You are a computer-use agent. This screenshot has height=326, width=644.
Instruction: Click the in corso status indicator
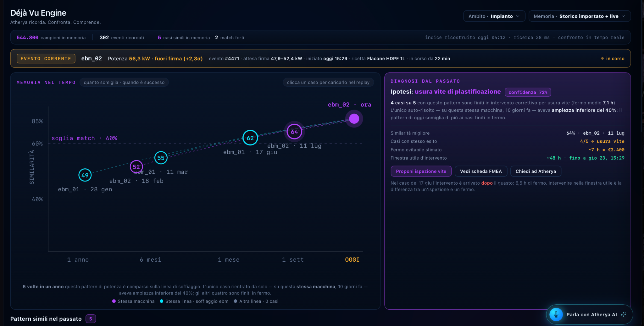tap(613, 58)
